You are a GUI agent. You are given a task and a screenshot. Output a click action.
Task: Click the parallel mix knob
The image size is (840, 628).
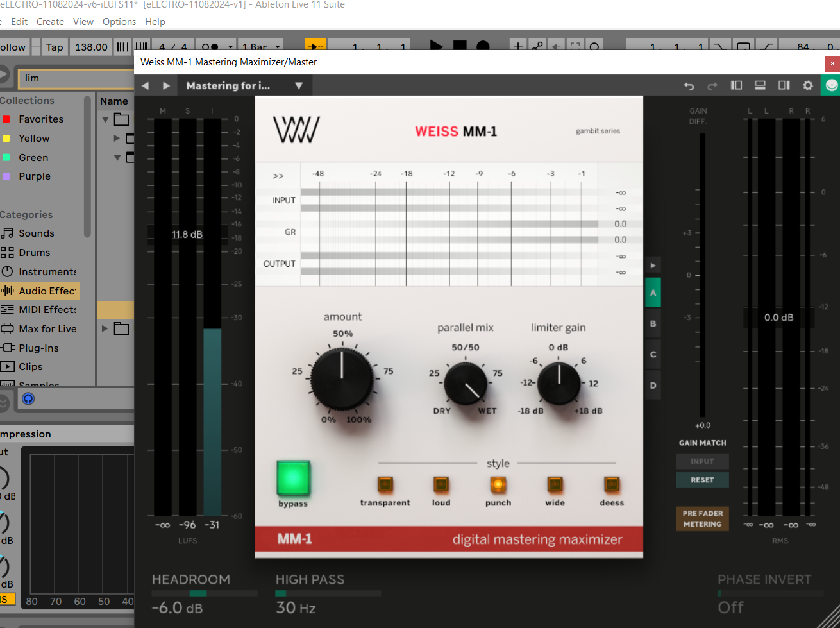tap(466, 384)
